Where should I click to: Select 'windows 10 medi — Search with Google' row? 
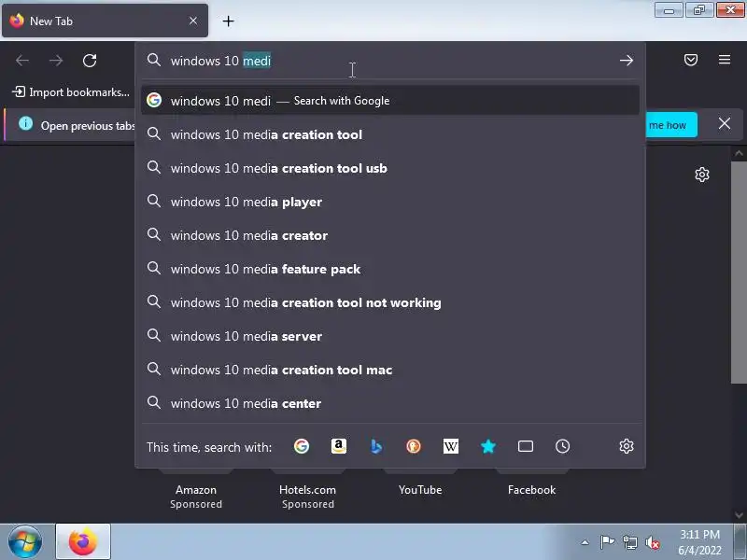pos(390,101)
